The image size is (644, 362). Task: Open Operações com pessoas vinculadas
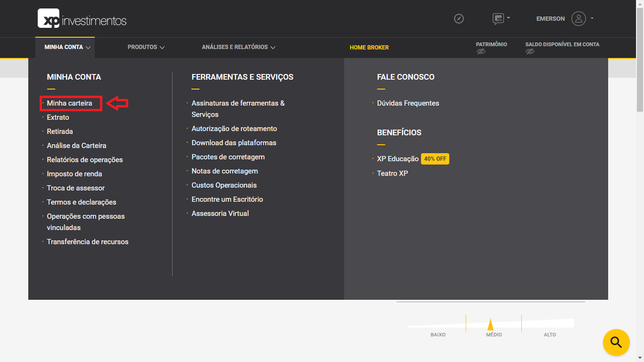pyautogui.click(x=86, y=222)
